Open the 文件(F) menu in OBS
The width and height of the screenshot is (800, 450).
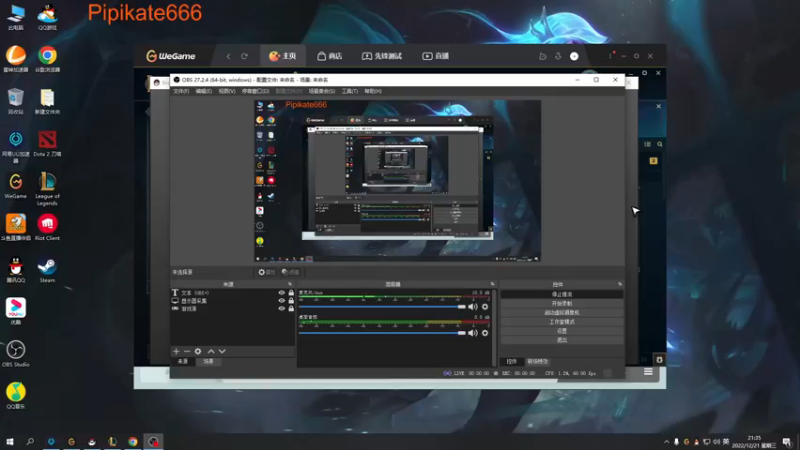coord(181,91)
